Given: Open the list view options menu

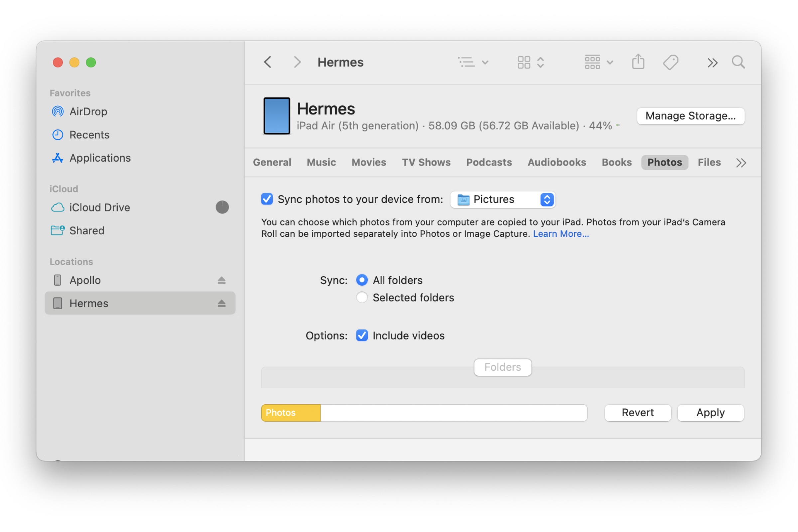Looking at the screenshot, I should (x=473, y=62).
